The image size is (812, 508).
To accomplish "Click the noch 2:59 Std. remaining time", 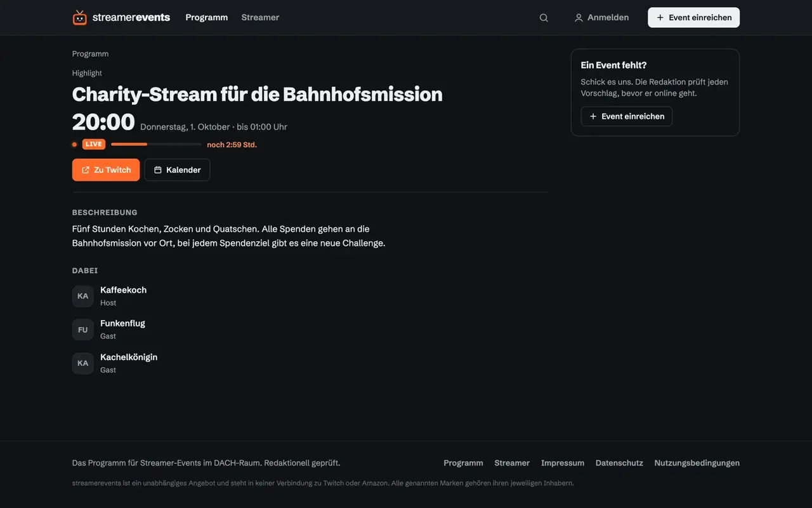I will pyautogui.click(x=232, y=145).
